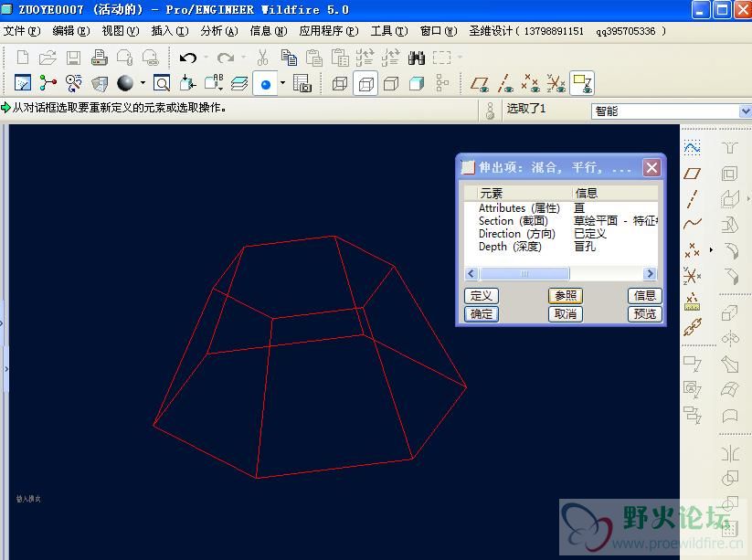Select the mirror tool in right toolbar
This screenshot has height=560, width=752.
pyautogui.click(x=730, y=453)
